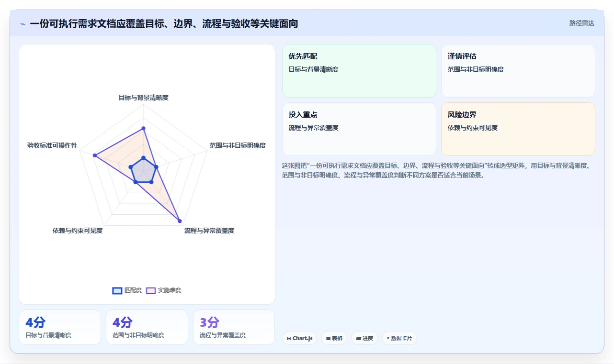Click the 表格 tag chip

pyautogui.click(x=334, y=338)
